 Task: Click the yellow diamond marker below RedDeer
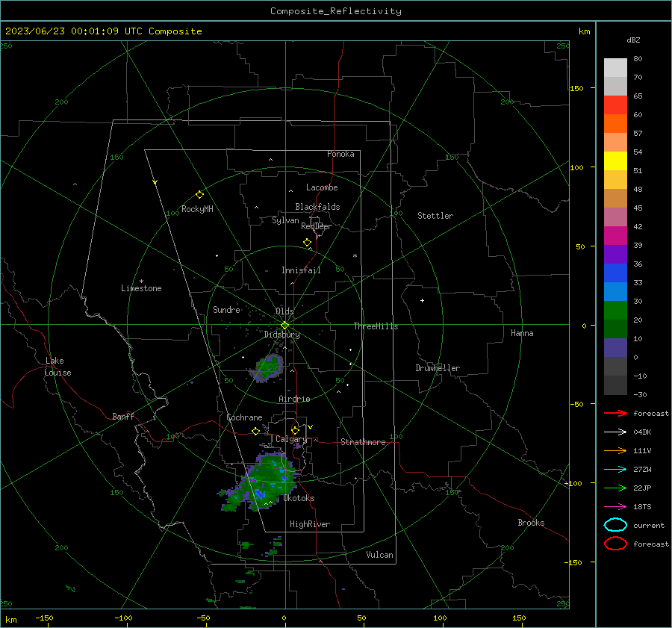307,243
